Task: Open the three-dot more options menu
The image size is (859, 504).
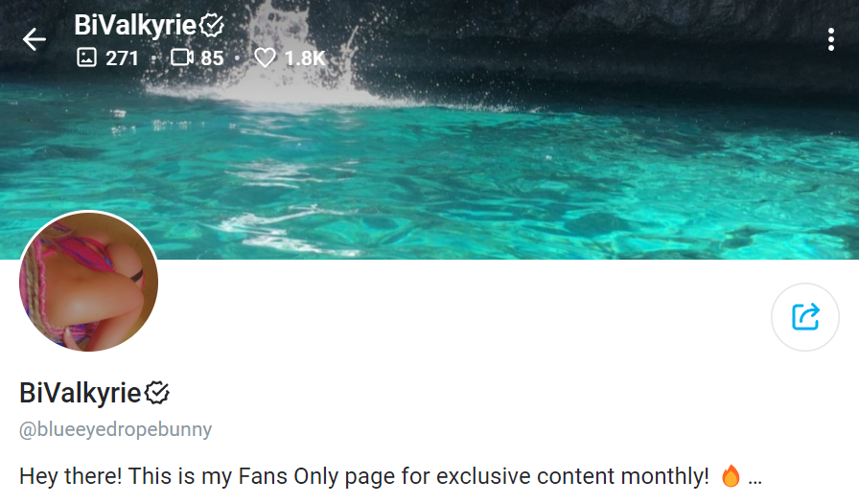Action: 831,39
